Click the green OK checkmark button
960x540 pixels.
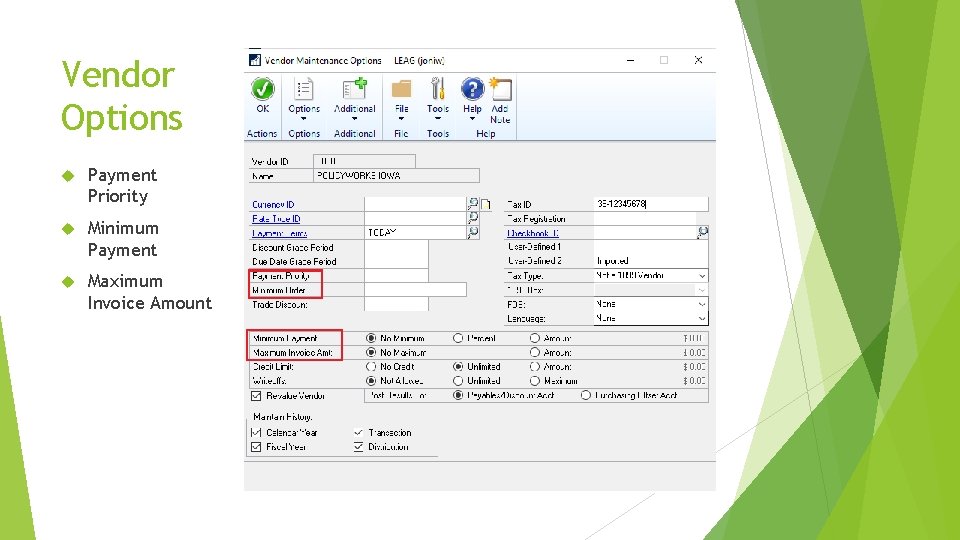click(263, 89)
